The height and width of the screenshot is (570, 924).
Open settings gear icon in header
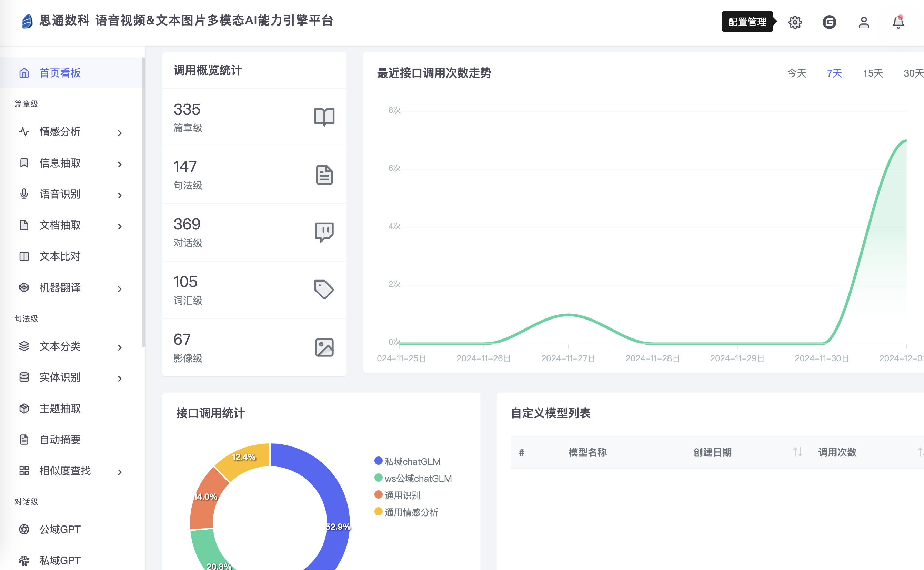pos(794,22)
